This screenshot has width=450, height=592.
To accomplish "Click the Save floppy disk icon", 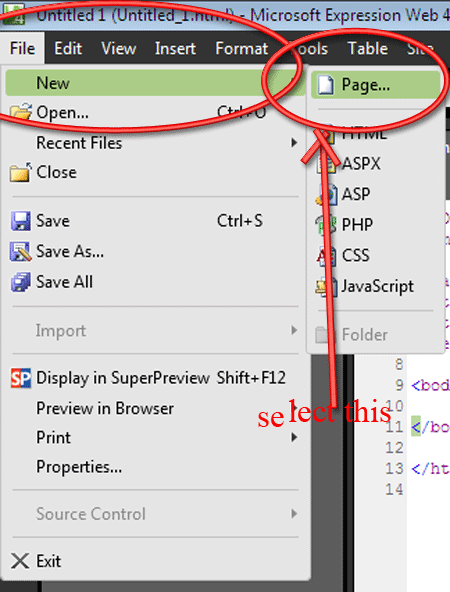I will tap(20, 221).
